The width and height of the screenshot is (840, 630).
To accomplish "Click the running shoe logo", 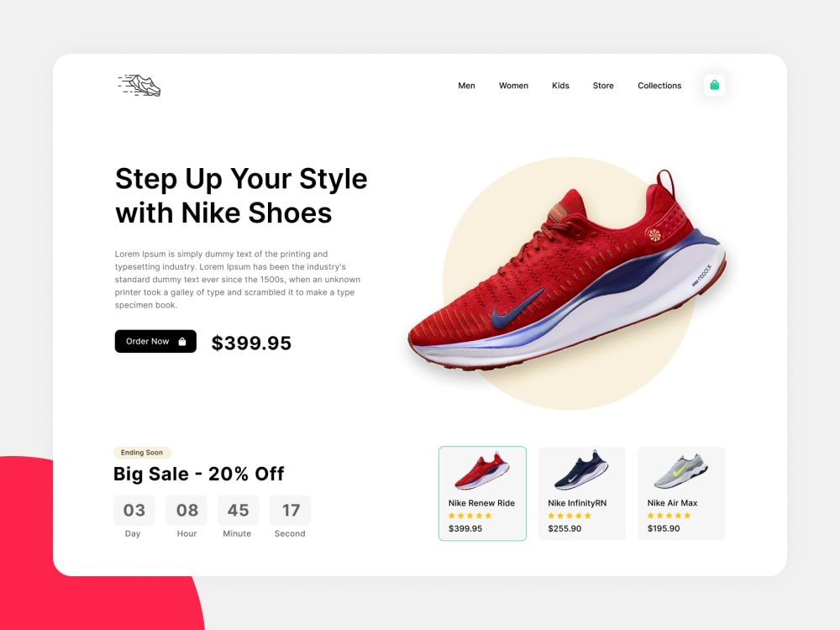I will tap(139, 86).
